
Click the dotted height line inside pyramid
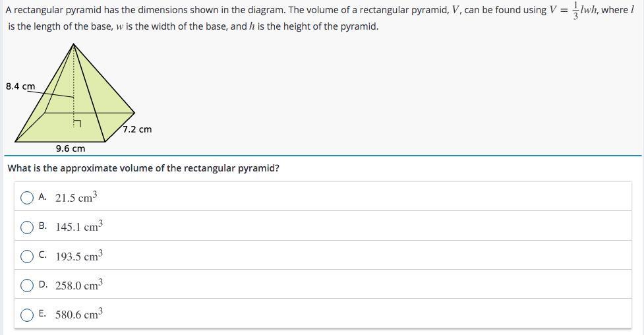pos(74,82)
